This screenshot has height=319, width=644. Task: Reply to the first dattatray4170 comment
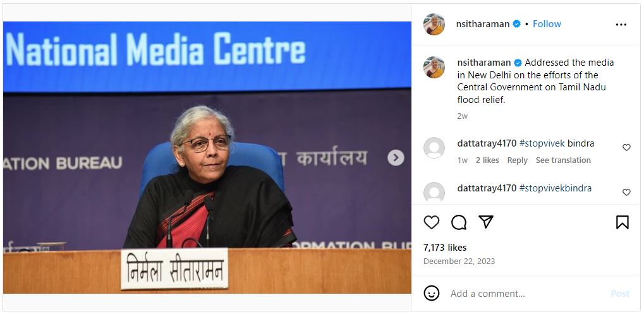[517, 160]
